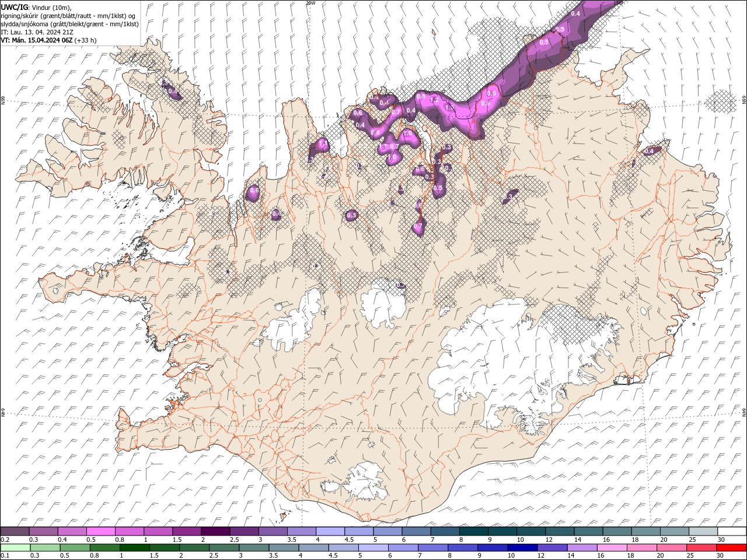Click the 0.5 pink swatch in the upper legend row
747x560 pixels.
click(x=100, y=531)
